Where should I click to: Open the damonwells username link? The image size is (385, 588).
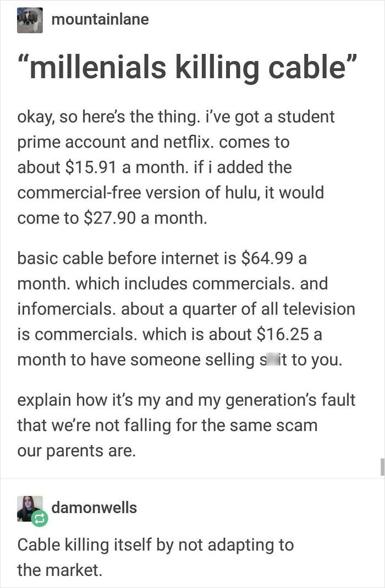pos(94,507)
